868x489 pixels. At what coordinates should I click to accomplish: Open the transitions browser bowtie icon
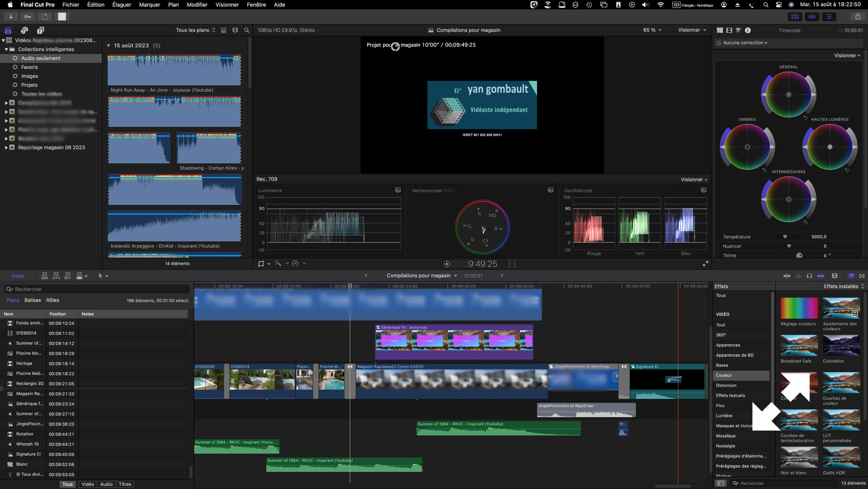coord(862,276)
